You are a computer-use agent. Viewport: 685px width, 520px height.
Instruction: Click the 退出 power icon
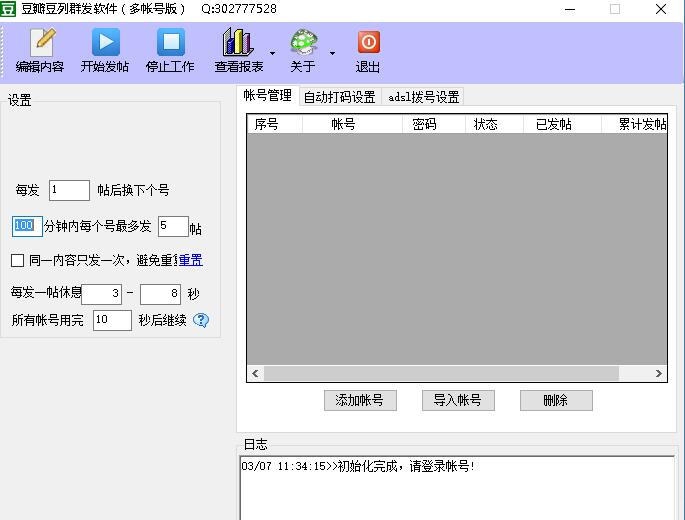[368, 43]
